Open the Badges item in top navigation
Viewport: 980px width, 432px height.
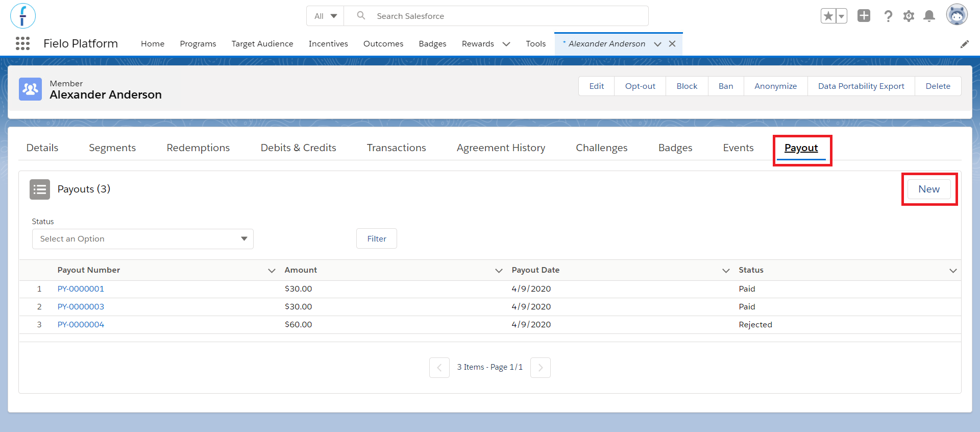[433, 44]
